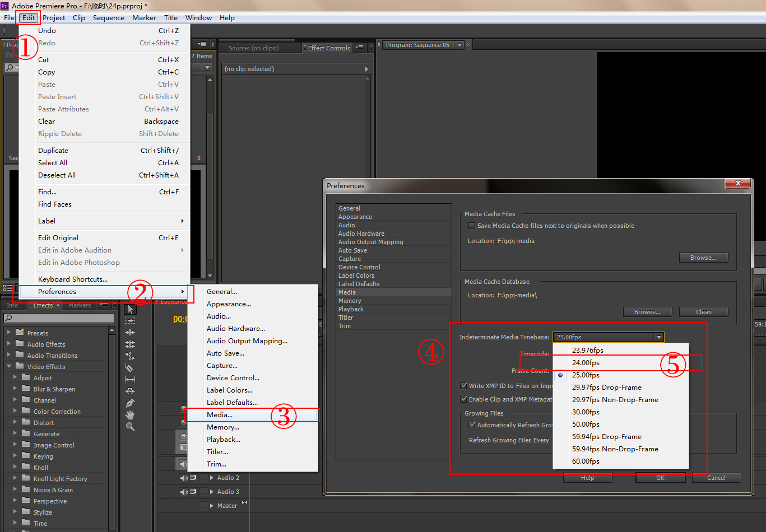
Task: Expand the Master track
Action: (x=212, y=506)
